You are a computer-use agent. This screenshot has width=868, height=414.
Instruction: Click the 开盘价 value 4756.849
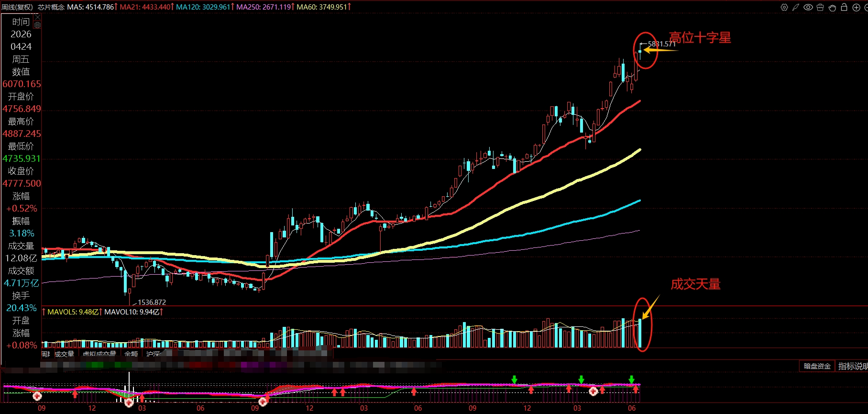pos(22,109)
